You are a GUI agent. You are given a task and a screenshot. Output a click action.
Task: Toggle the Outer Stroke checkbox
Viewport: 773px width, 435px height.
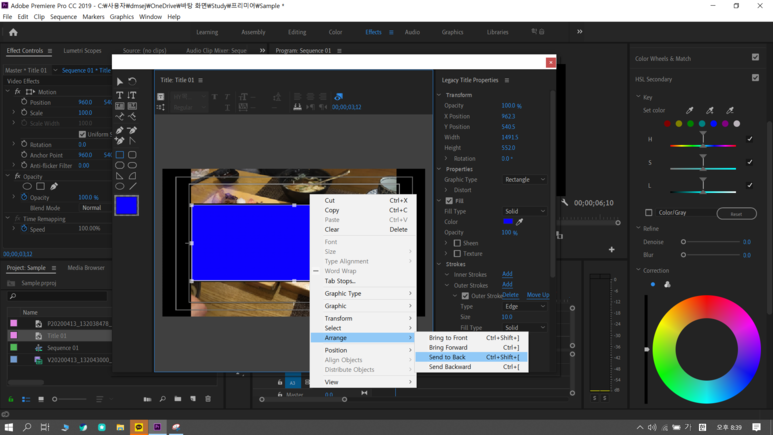(x=465, y=296)
